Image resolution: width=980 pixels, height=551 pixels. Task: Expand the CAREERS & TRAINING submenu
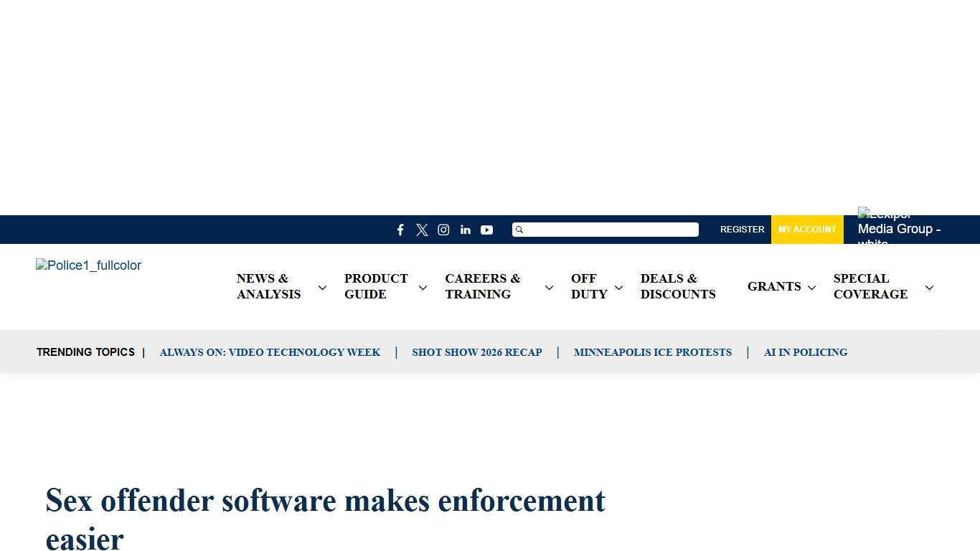pyautogui.click(x=549, y=288)
